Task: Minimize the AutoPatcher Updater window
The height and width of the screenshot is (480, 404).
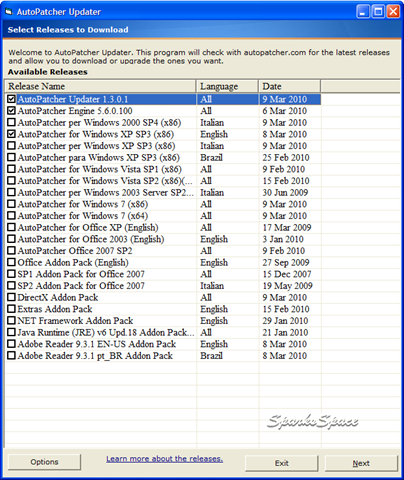Action: [363, 12]
